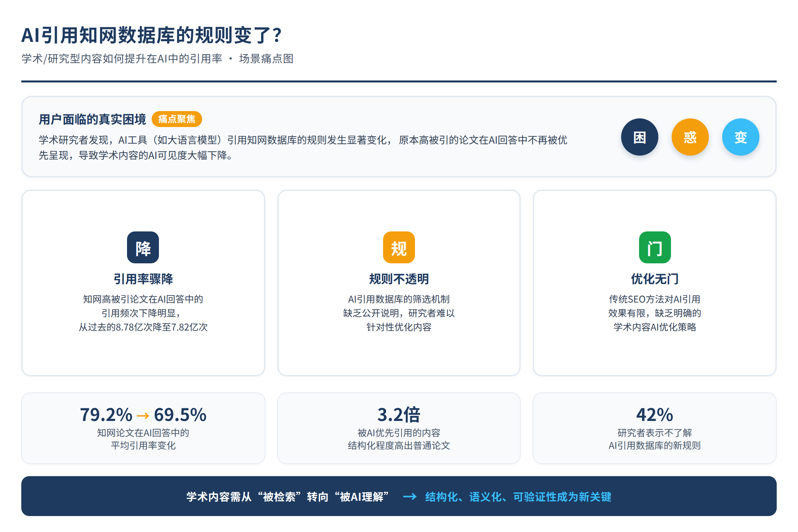This screenshot has width=798, height=532.
Task: Click the text 传统SEO方法对AI引用
Action: (x=655, y=299)
